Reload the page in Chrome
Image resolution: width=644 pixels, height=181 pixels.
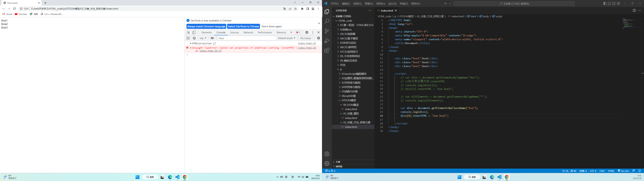pyautogui.click(x=14, y=9)
